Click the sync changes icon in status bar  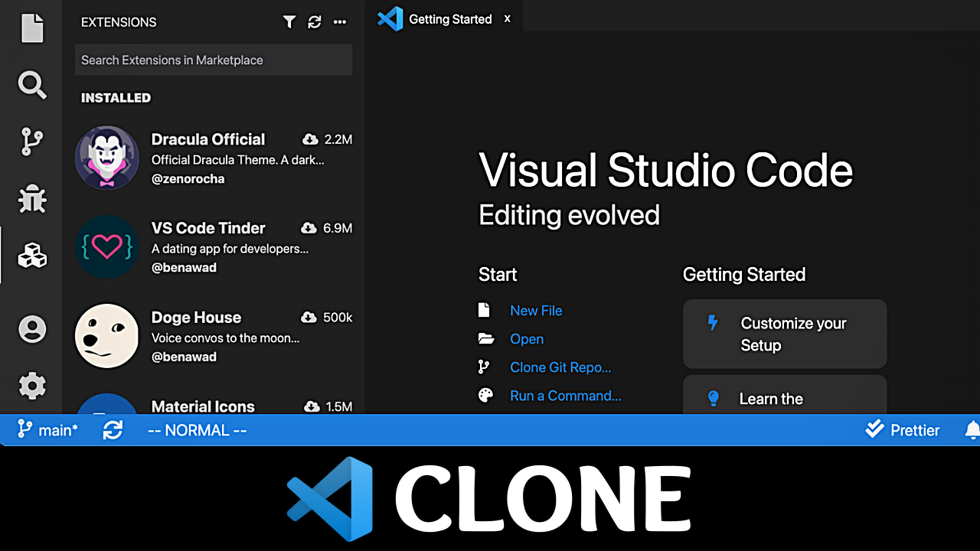pos(113,430)
